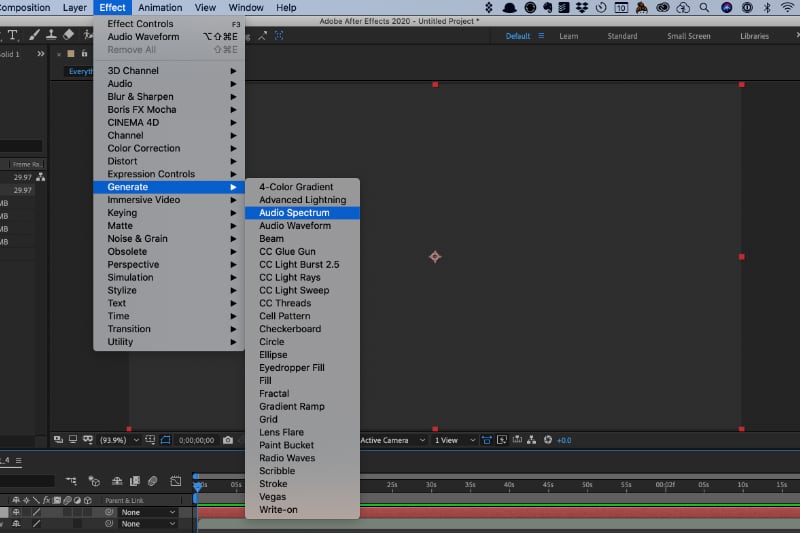Toggle fast previews pixel aspect icon
The height and width of the screenshot is (533, 800).
click(x=502, y=440)
